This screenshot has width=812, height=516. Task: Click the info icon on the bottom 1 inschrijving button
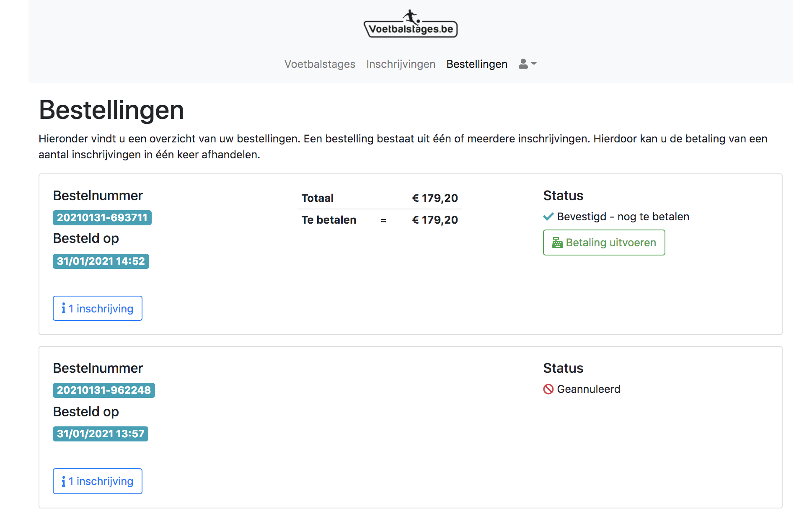point(63,481)
